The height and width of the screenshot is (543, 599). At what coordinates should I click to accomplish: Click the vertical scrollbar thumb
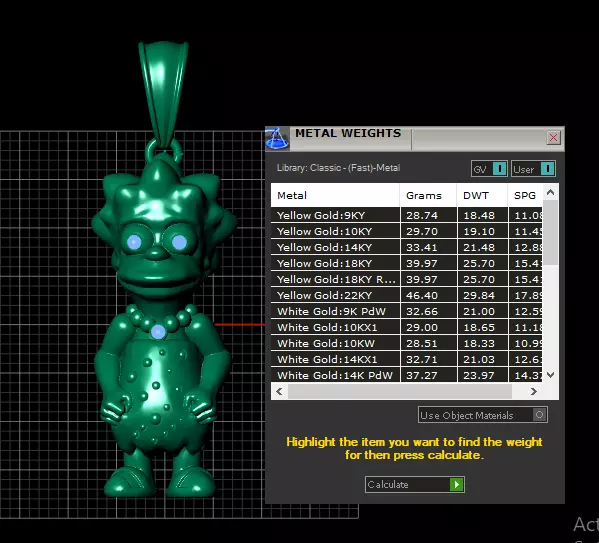click(x=550, y=232)
